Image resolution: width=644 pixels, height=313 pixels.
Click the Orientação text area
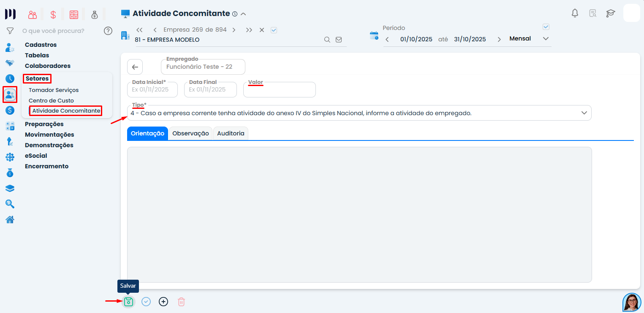[x=359, y=215]
